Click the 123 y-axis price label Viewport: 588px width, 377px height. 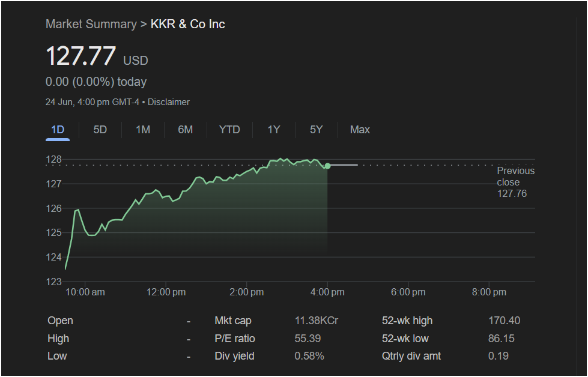click(53, 282)
